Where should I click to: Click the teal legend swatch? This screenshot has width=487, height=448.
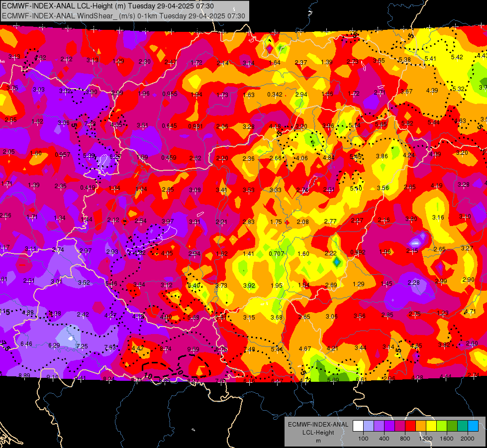point(463,426)
